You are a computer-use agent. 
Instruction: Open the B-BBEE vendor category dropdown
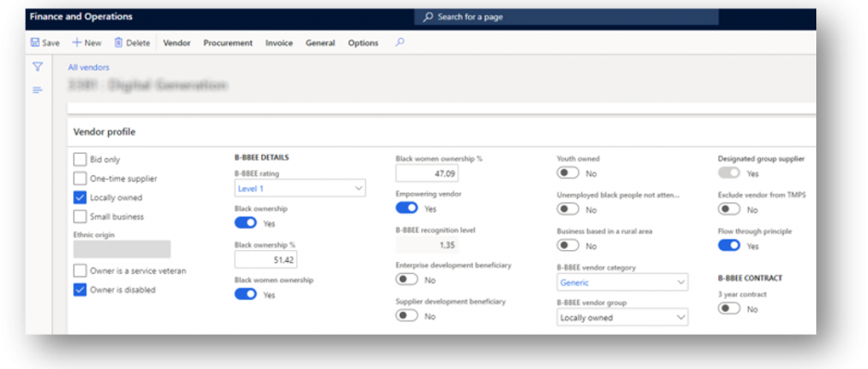(681, 282)
